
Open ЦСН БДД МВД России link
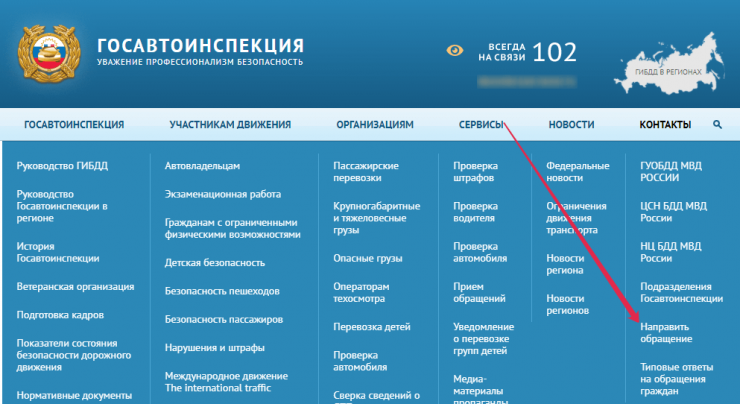point(673,212)
